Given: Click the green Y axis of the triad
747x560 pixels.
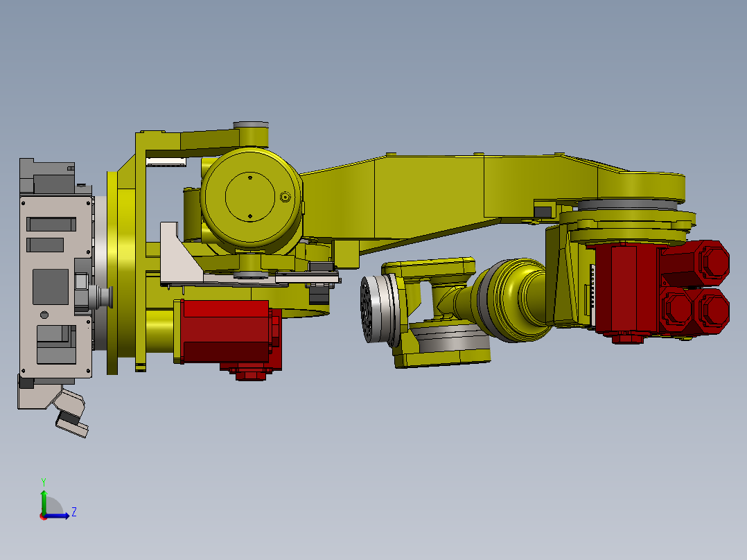Looking at the screenshot, I should pyautogui.click(x=44, y=502).
